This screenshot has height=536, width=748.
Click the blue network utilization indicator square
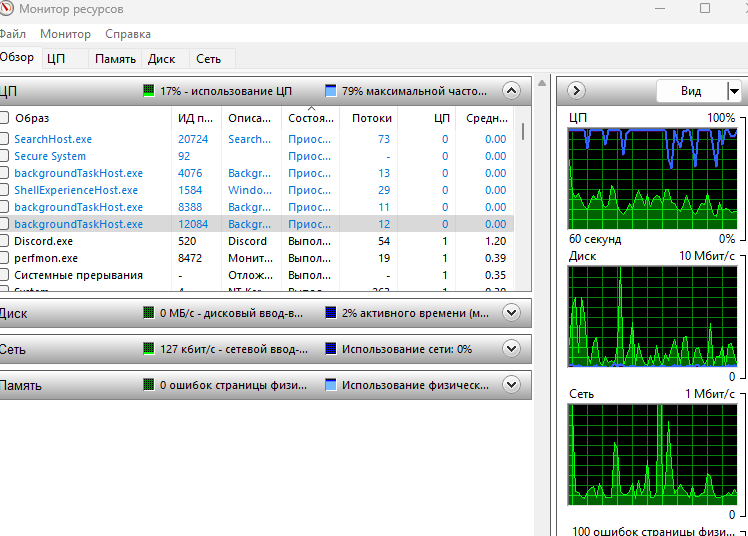pyautogui.click(x=331, y=349)
